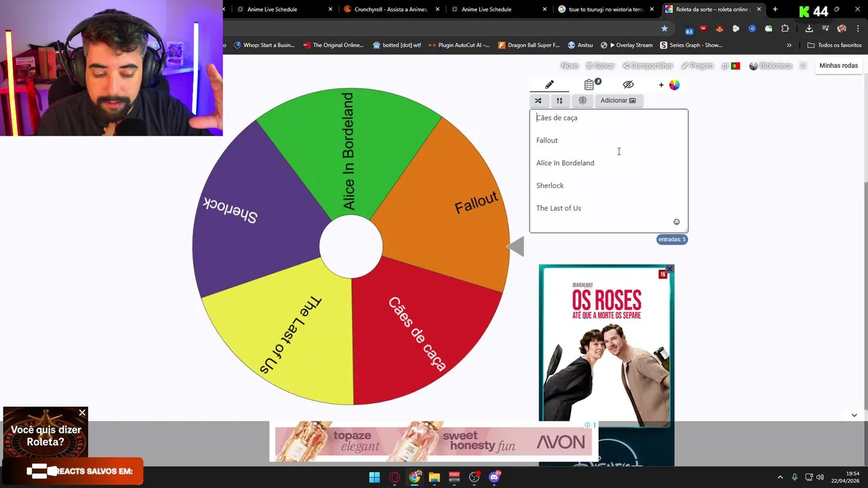Open the 'Dragon Ball Super F...' bookmark
Screen dimensions: 868x488
point(529,45)
